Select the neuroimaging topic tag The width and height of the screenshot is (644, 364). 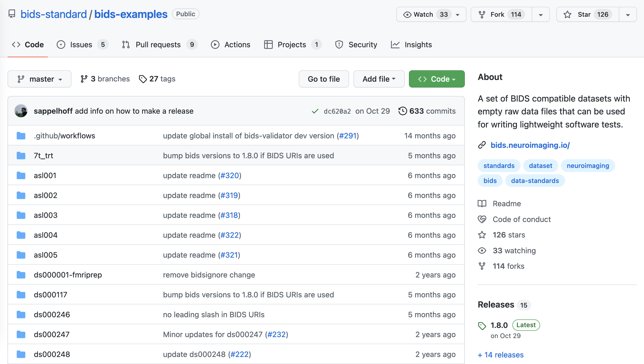pyautogui.click(x=588, y=166)
